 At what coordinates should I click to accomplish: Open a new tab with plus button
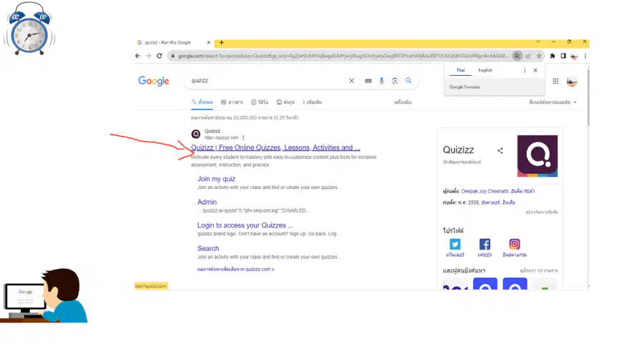tap(221, 42)
